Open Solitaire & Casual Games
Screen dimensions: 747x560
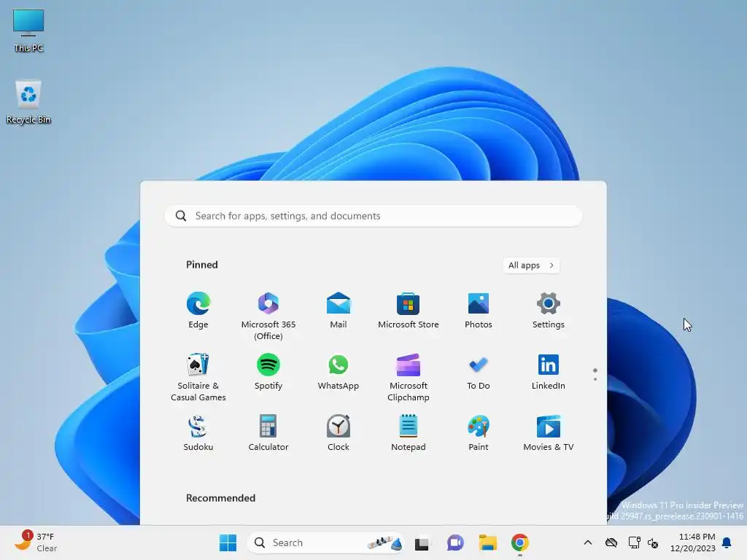[x=198, y=377]
